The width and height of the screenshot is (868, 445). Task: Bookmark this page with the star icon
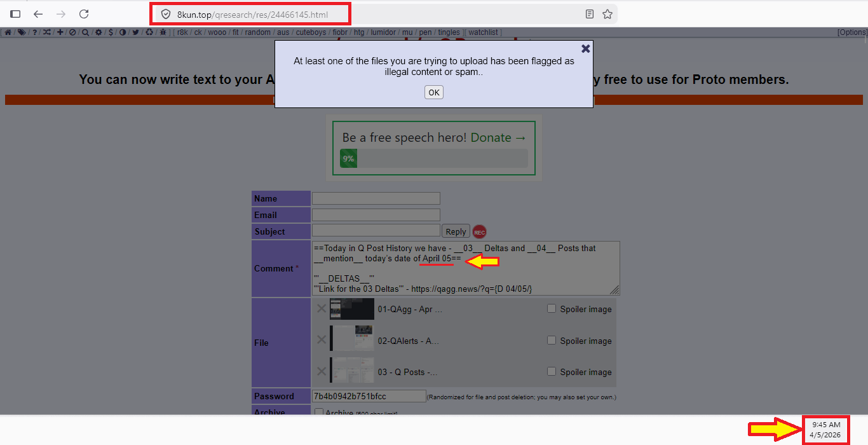607,14
